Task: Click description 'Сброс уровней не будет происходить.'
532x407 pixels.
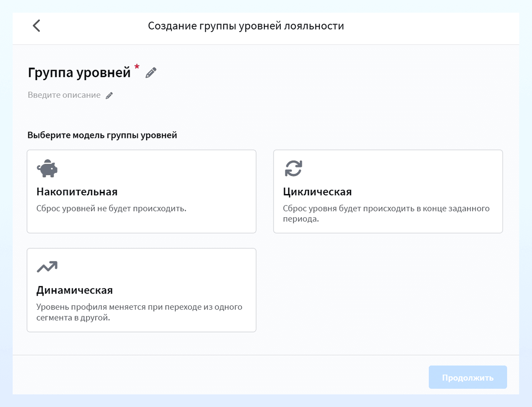Action: click(x=111, y=208)
